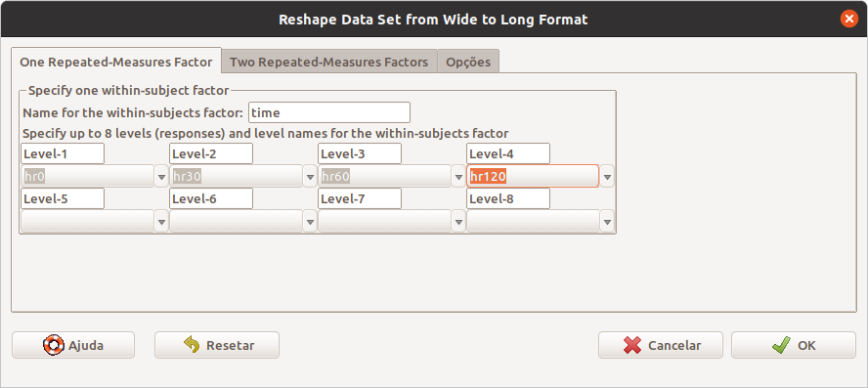
Task: Focus the hr120 combo box entry
Action: coord(533,177)
